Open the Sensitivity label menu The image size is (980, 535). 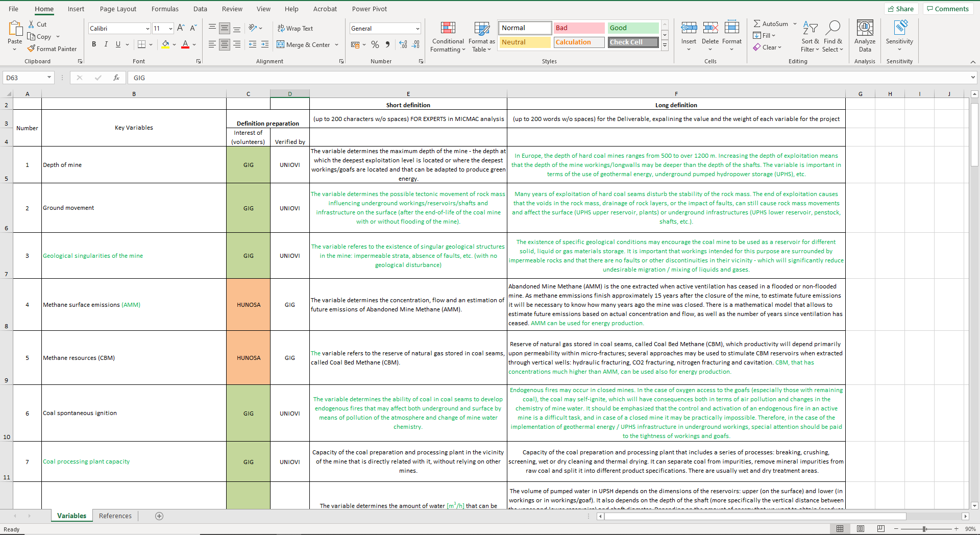(x=899, y=37)
